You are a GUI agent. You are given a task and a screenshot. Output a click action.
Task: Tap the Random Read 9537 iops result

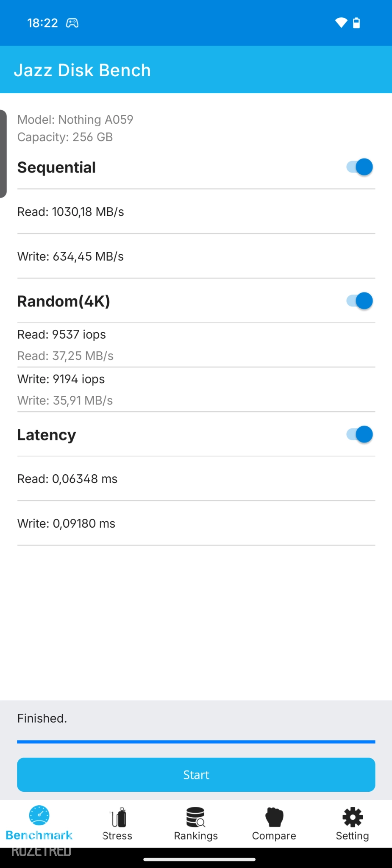click(x=62, y=334)
